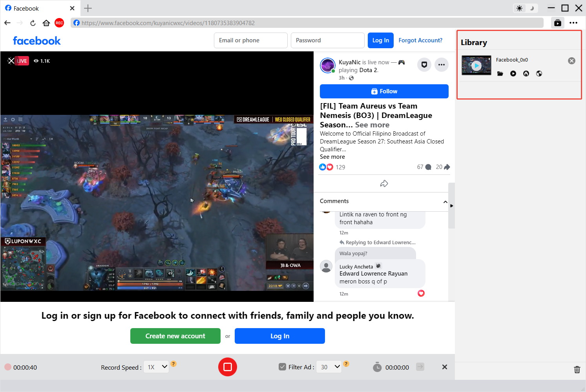Switch to light theme sun icon
This screenshot has height=392, width=586.
tap(520, 8)
